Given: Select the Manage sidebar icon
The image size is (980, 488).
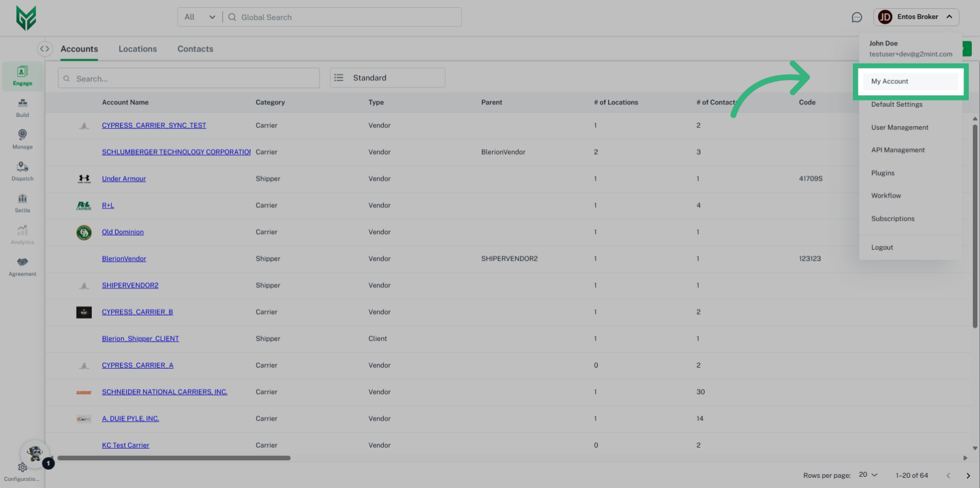Looking at the screenshot, I should (22, 139).
